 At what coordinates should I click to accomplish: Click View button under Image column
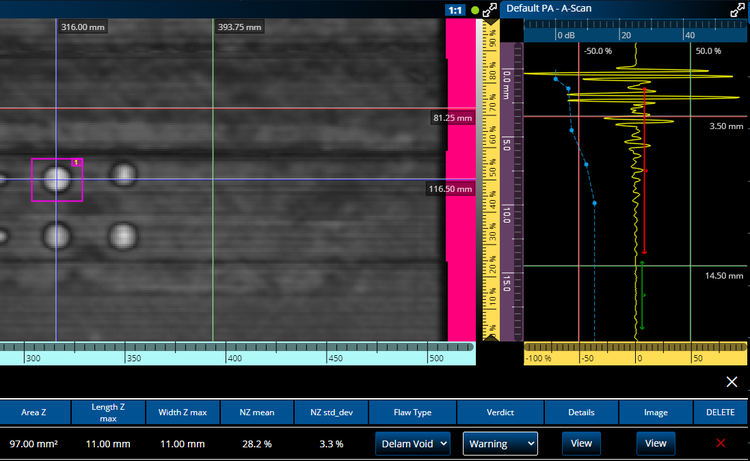pos(655,443)
